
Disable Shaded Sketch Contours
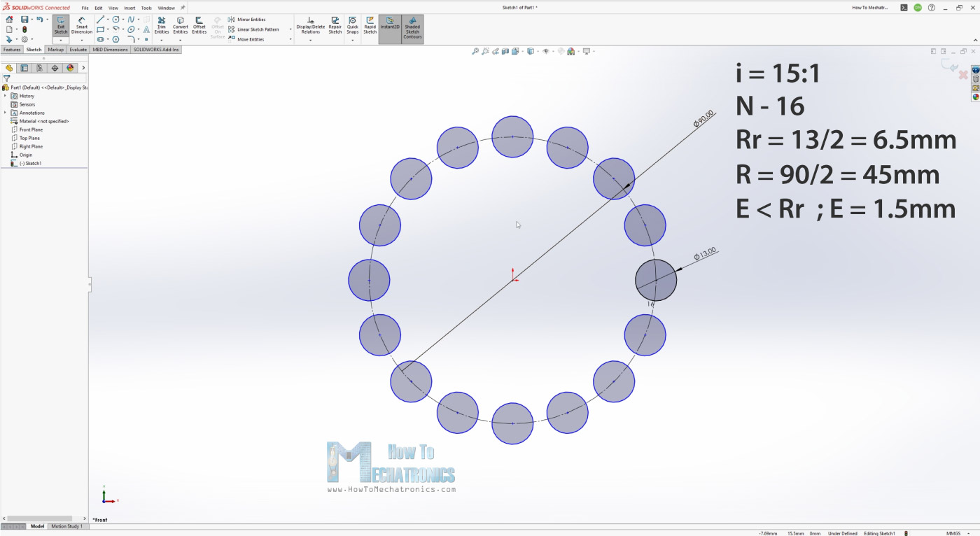tap(412, 28)
